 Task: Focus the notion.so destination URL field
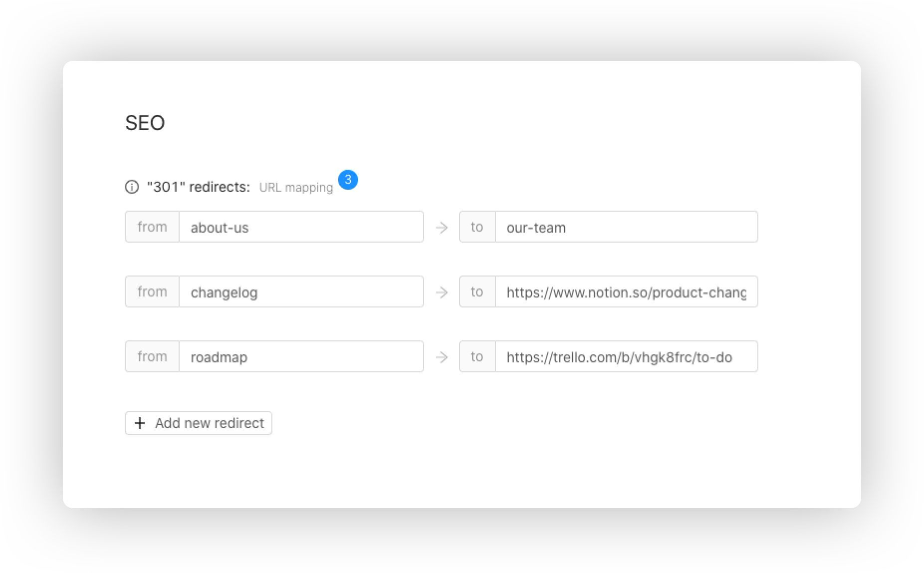[626, 292]
